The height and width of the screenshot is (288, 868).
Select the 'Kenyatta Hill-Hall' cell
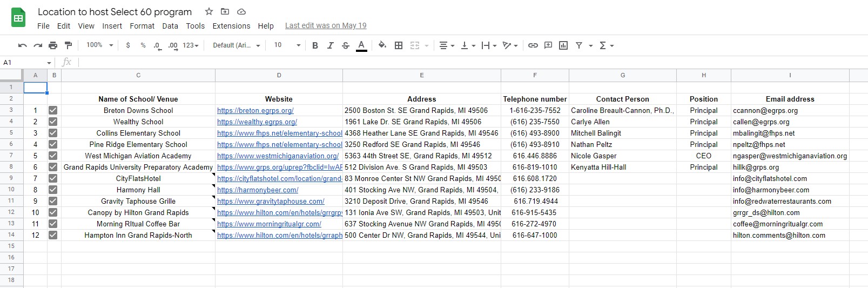point(622,167)
